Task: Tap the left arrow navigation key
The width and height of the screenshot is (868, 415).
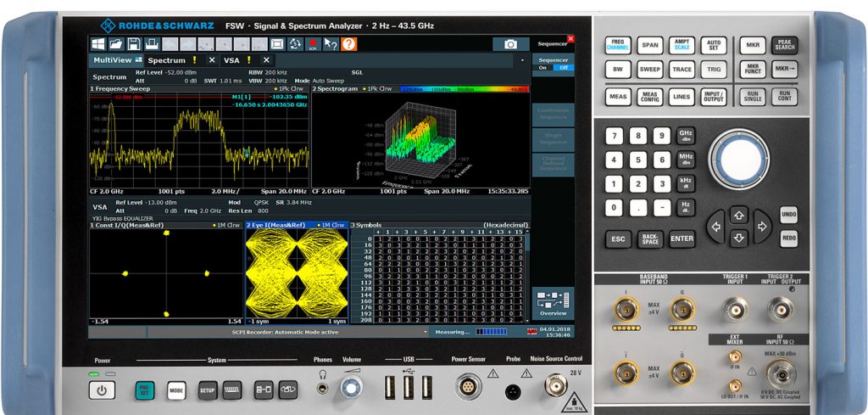Action: tap(715, 227)
